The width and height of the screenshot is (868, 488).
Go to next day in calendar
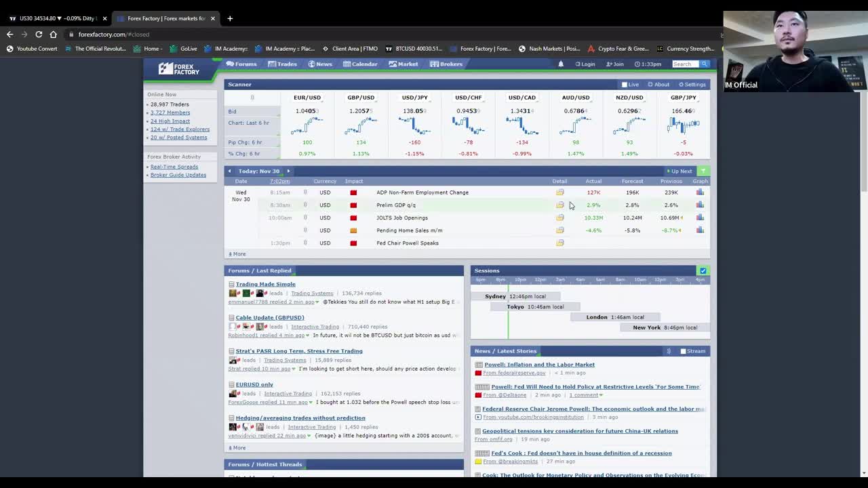point(288,171)
